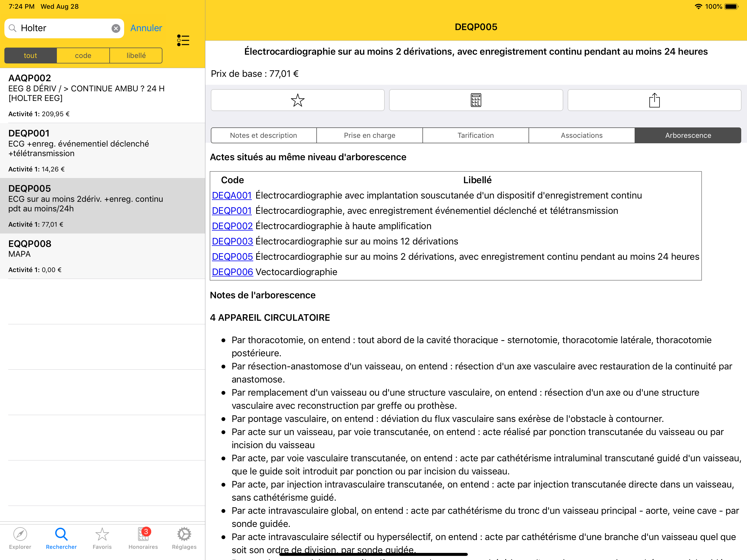Switch to Tarification tab
747x560 pixels.
pos(476,135)
